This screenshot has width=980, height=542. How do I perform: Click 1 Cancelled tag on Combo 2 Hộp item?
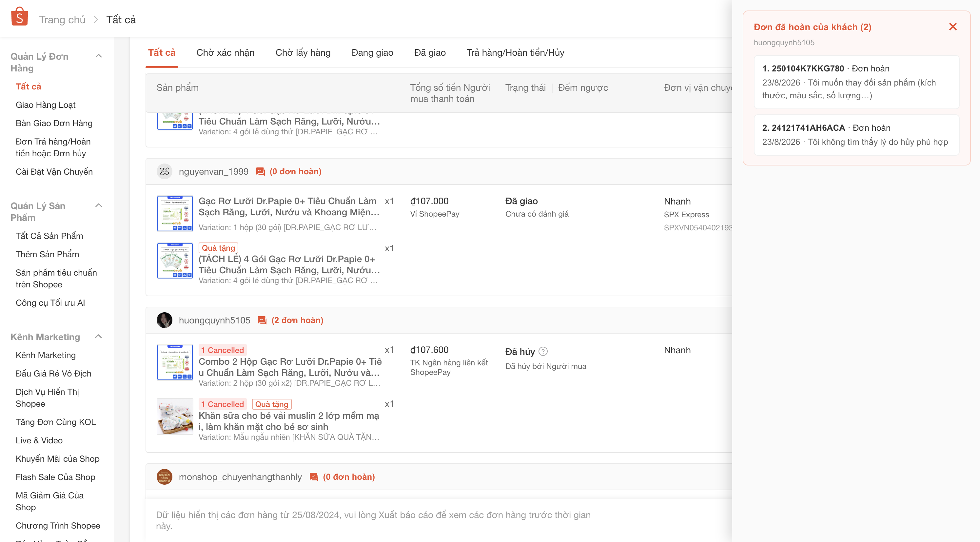[223, 350]
